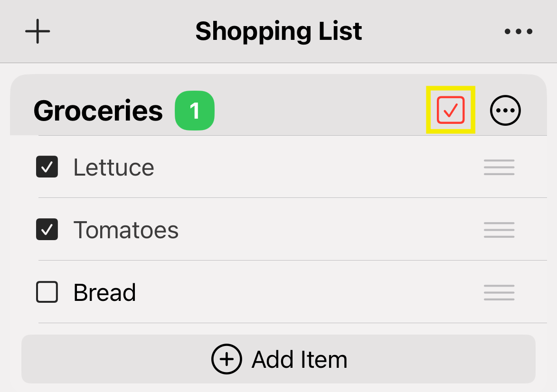Click the Tomatoes item label
The width and height of the screenshot is (557, 392).
pos(126,230)
